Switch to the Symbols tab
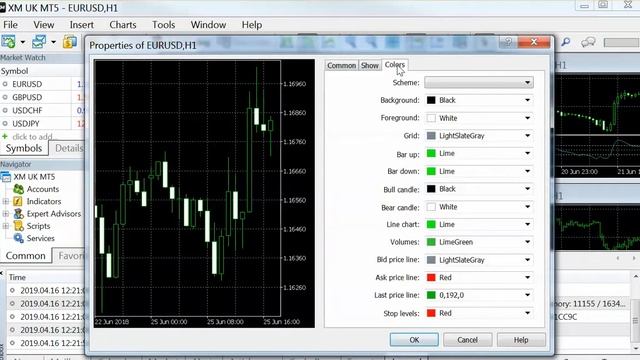 tap(24, 148)
